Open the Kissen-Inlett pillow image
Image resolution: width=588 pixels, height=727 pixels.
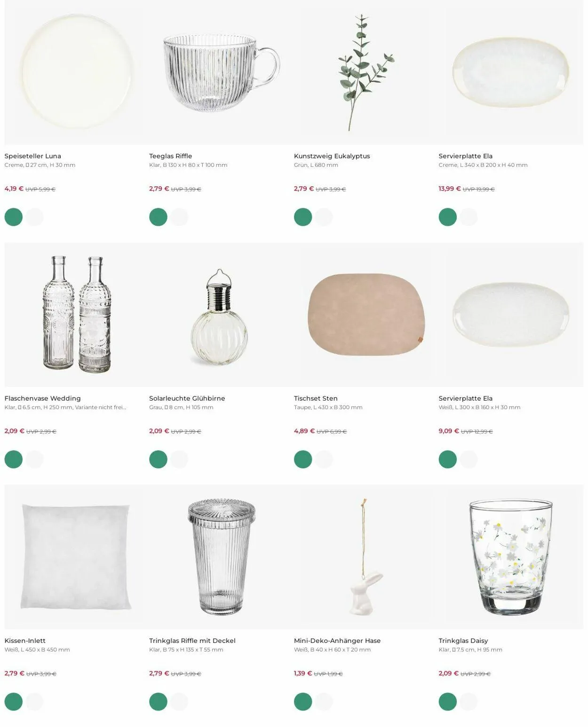click(x=77, y=557)
